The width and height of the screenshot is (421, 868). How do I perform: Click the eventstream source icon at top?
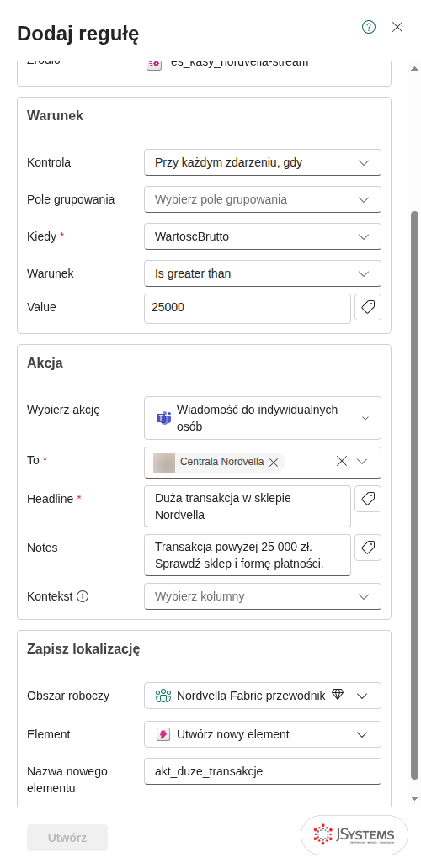click(x=153, y=64)
